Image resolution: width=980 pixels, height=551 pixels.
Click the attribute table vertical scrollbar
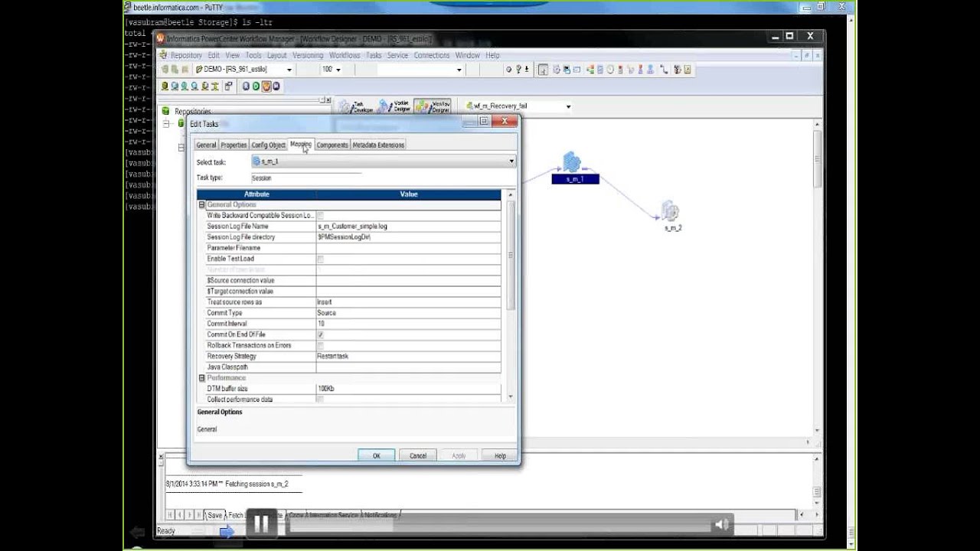tap(511, 295)
